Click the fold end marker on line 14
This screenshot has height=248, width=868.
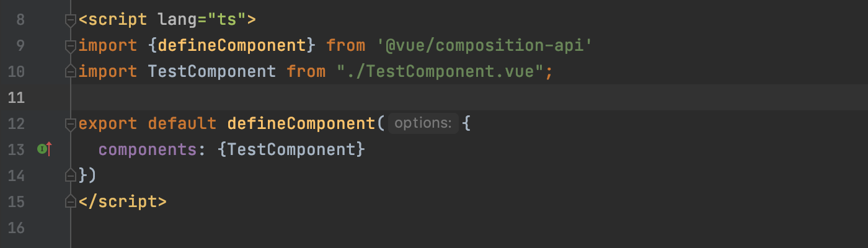pos(71,175)
